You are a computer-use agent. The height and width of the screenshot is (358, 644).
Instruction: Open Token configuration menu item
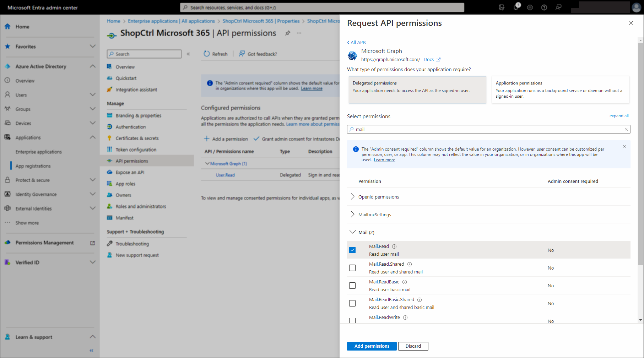click(x=136, y=150)
